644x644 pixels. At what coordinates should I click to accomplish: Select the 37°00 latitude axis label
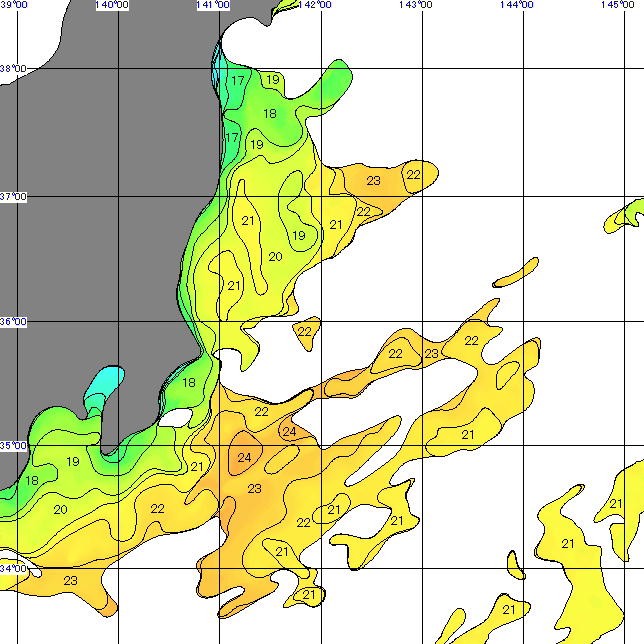13,196
